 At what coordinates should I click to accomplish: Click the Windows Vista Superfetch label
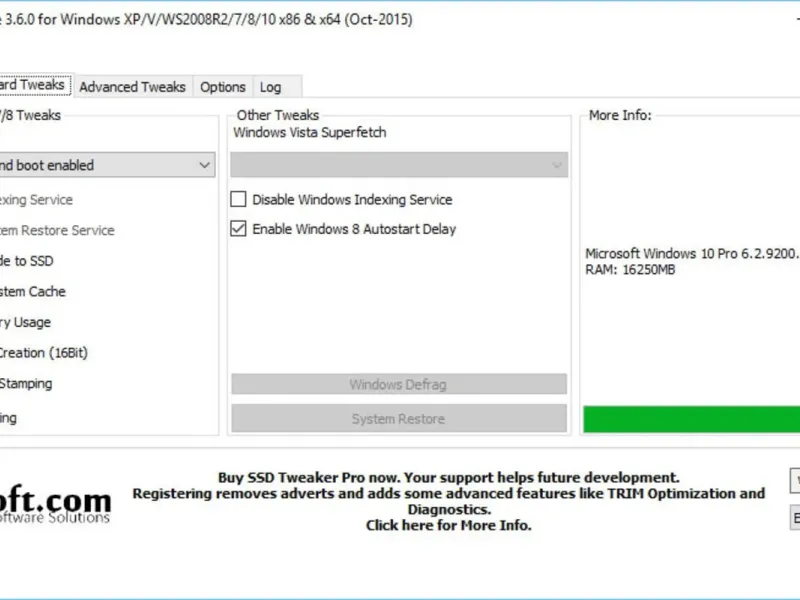[x=310, y=133]
